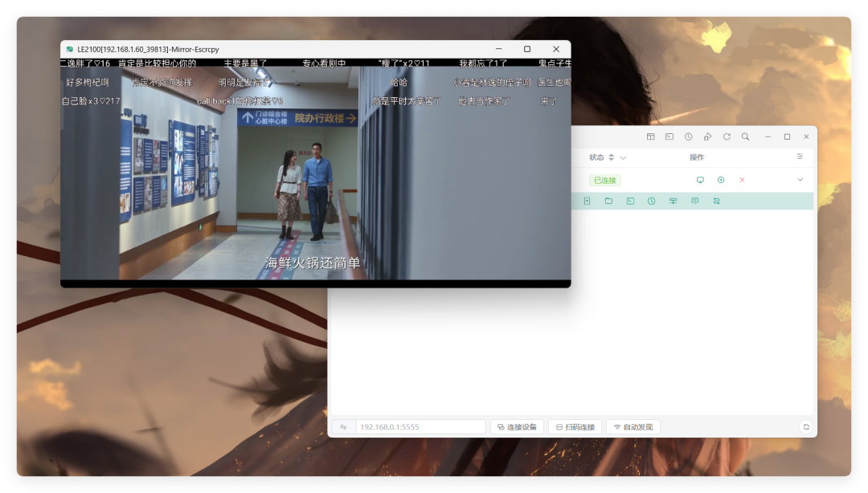This screenshot has width=868, height=493.
Task: Minimize the Escrcpy device manager window
Action: coord(768,136)
